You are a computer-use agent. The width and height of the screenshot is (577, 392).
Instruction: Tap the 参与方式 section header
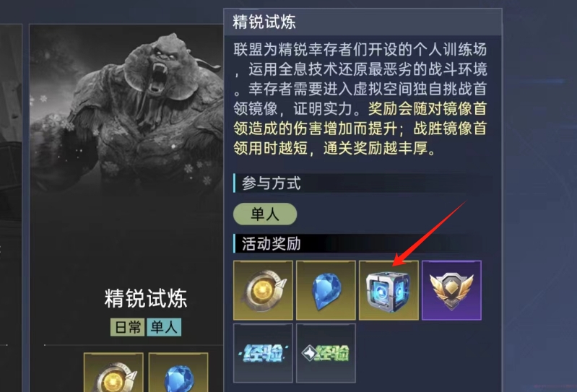coord(271,183)
